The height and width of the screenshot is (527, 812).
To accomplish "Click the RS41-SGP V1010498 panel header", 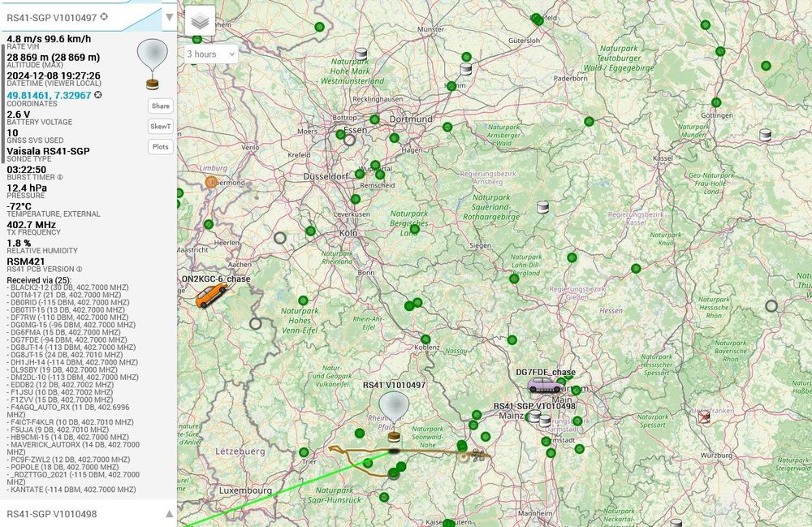I will click(89, 513).
